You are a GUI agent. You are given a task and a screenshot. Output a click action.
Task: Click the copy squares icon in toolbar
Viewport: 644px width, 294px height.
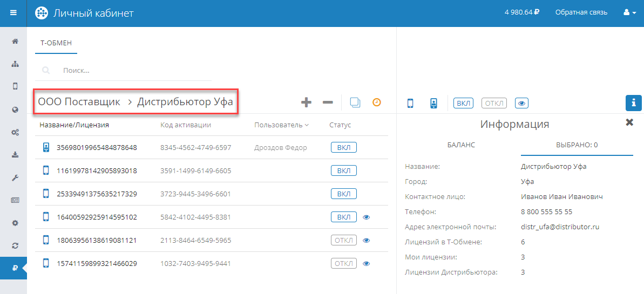[355, 102]
